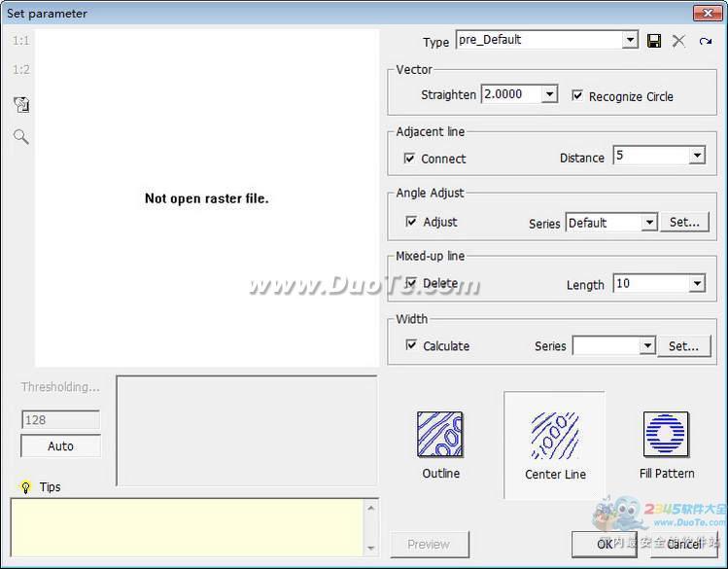Viewport: 728px width, 569px height.
Task: Click the reset arrow icon beside Type
Action: (x=706, y=41)
